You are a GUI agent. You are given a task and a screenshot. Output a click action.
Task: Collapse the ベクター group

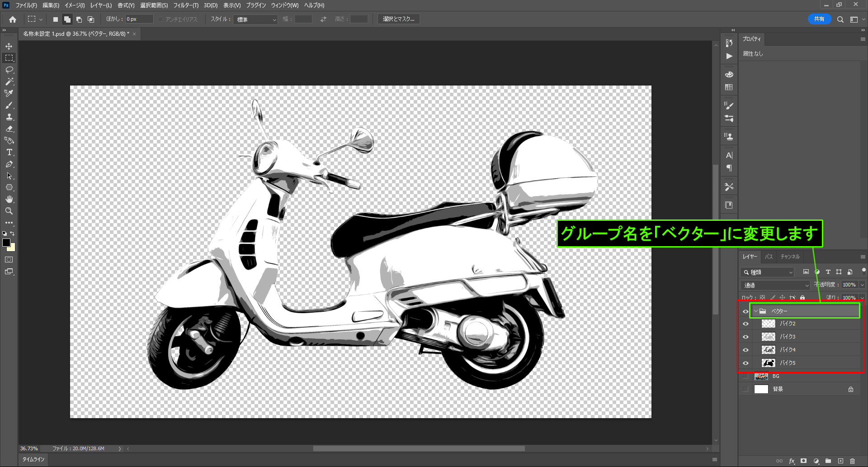pyautogui.click(x=755, y=311)
